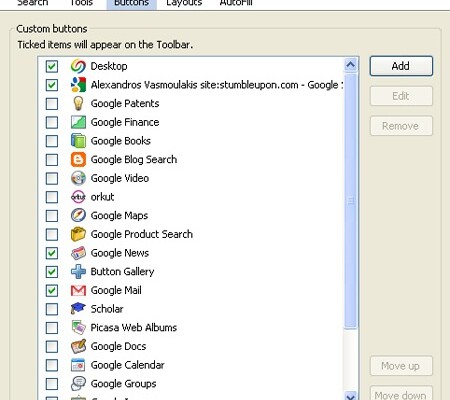Tick the Google Video checkbox
Image resolution: width=450 pixels, height=400 pixels.
click(x=52, y=178)
